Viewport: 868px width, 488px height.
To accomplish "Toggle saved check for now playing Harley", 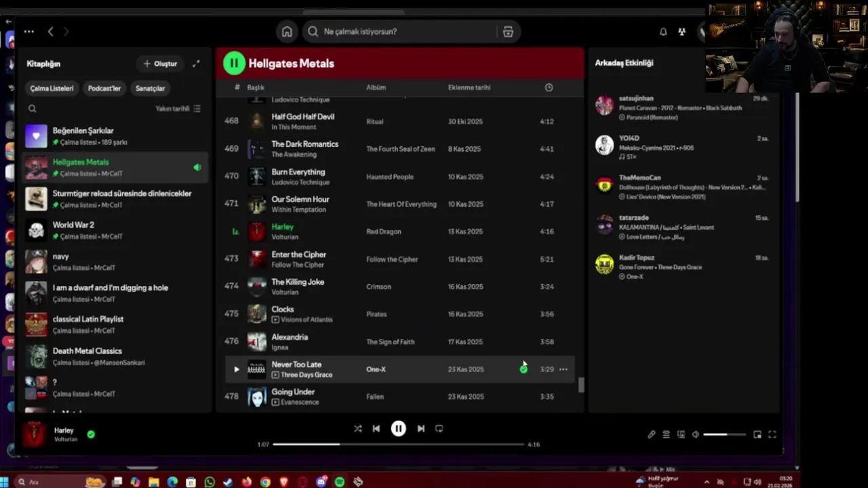I will pos(91,434).
